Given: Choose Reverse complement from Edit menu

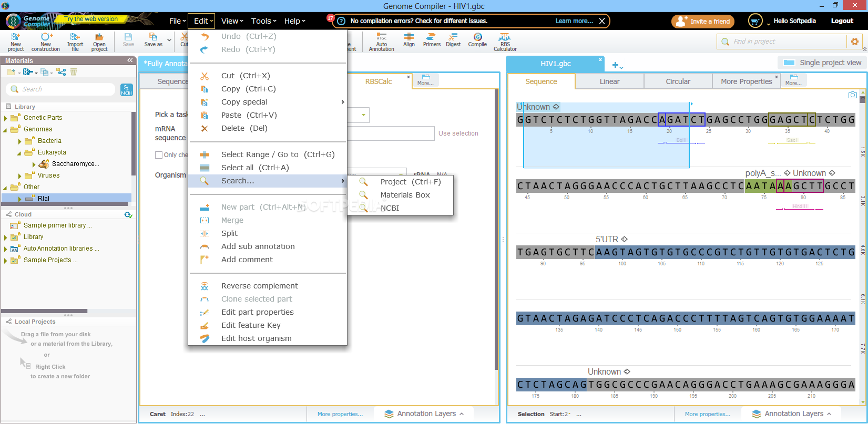Looking at the screenshot, I should [x=268, y=286].
